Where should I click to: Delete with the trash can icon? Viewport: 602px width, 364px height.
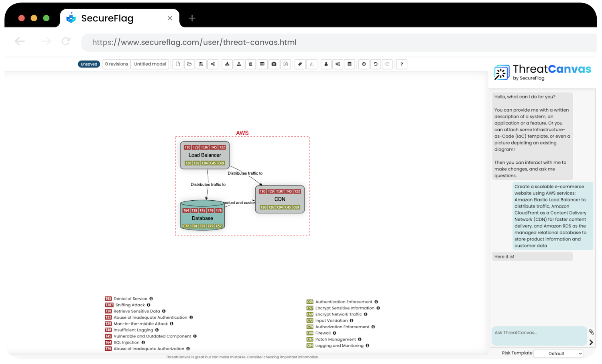(x=250, y=64)
